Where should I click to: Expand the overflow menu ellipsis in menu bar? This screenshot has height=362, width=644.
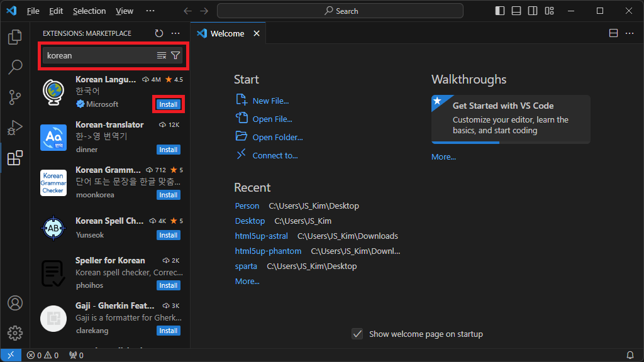pyautogui.click(x=150, y=11)
